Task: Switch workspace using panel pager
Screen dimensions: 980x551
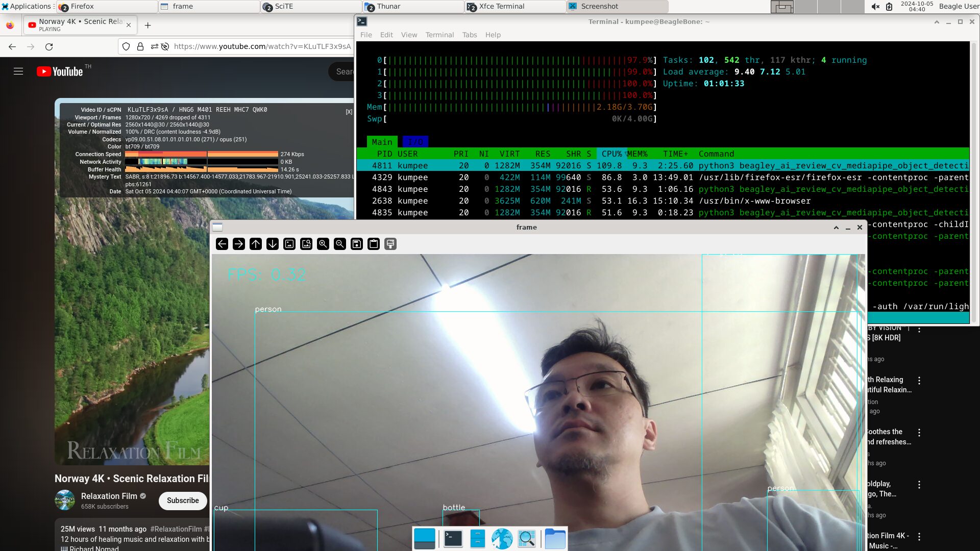Action: pyautogui.click(x=817, y=6)
